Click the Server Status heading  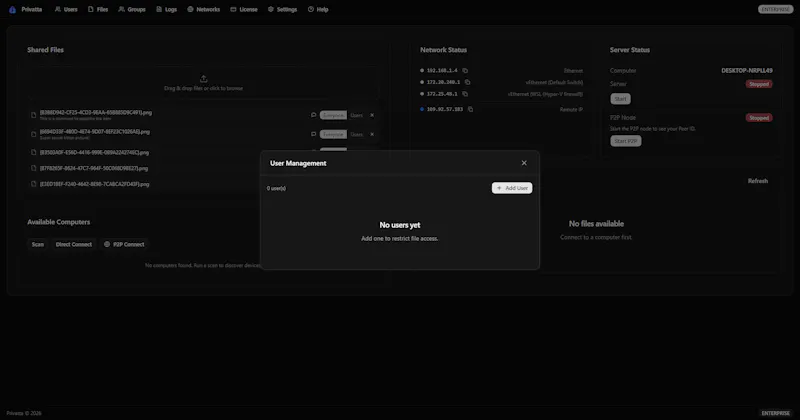coord(630,50)
